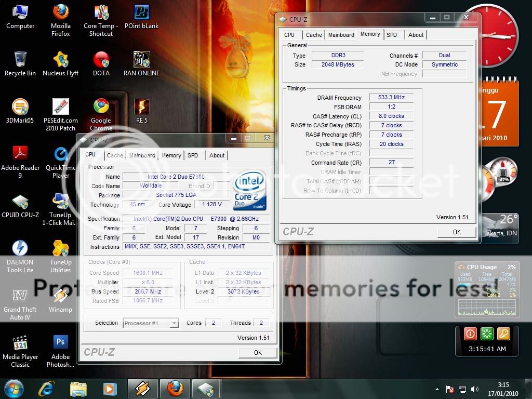Click the Level 2 cache 3072 KBytes field

[x=244, y=291]
